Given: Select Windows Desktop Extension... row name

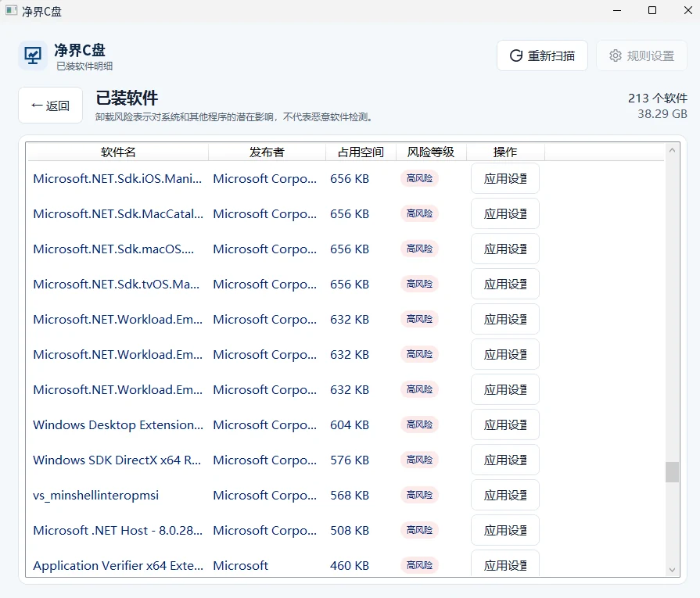Looking at the screenshot, I should (118, 424).
